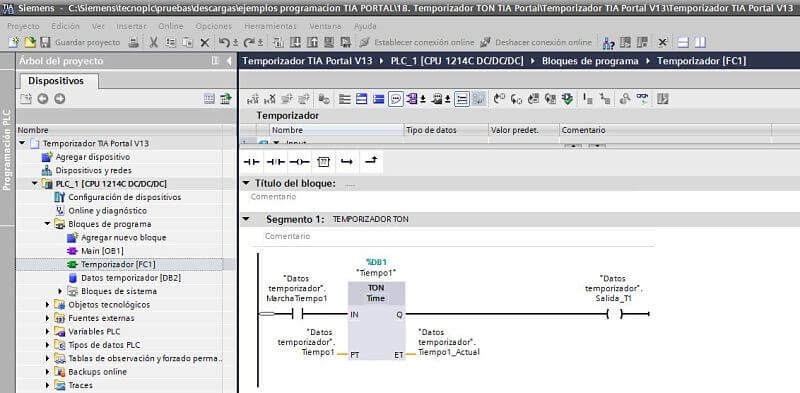Open the Proyecto menu
The height and width of the screenshot is (393, 800).
click(x=23, y=26)
